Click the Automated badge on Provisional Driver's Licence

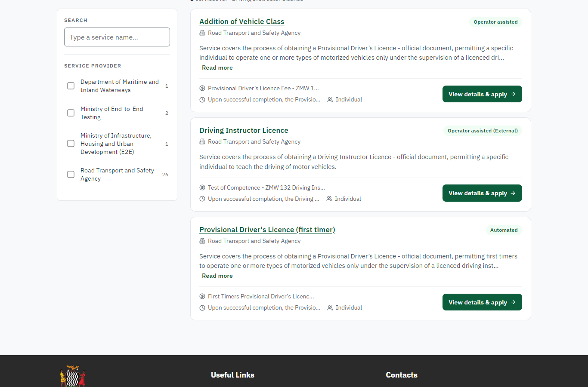pos(504,230)
